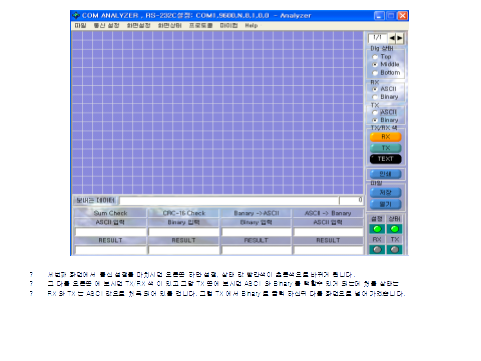Open the 파일 menu
The image size is (481, 361).
[80, 26]
